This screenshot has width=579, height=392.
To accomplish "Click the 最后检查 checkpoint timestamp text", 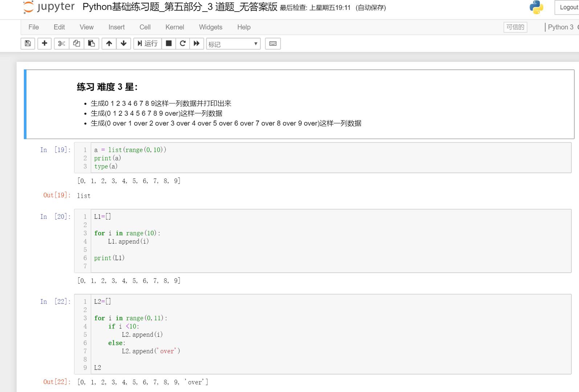I will click(x=315, y=8).
